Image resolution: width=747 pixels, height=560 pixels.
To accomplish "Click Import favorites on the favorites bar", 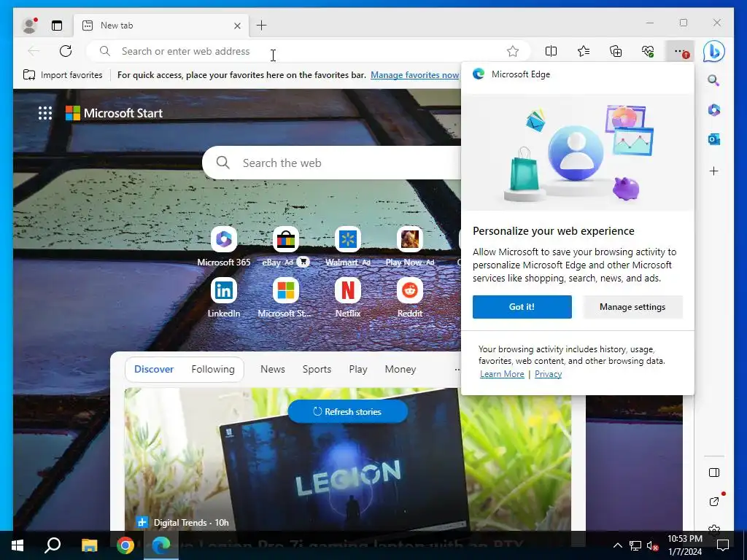I will point(63,75).
